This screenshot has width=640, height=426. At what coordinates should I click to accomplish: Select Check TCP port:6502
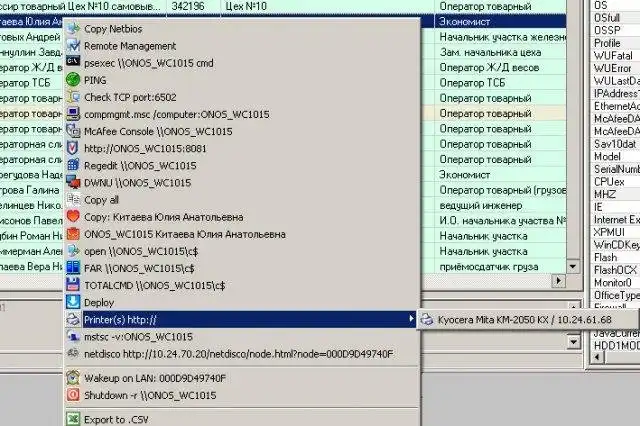coord(242,97)
